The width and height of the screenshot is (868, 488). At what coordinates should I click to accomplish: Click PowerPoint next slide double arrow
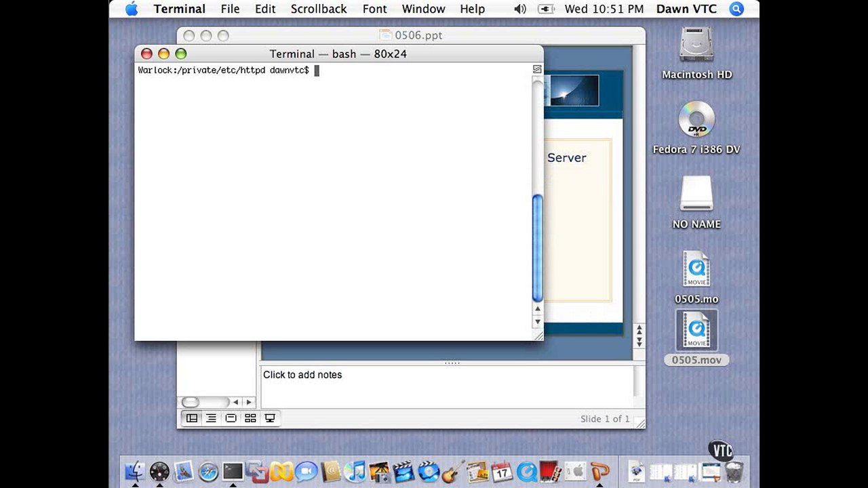pos(639,342)
